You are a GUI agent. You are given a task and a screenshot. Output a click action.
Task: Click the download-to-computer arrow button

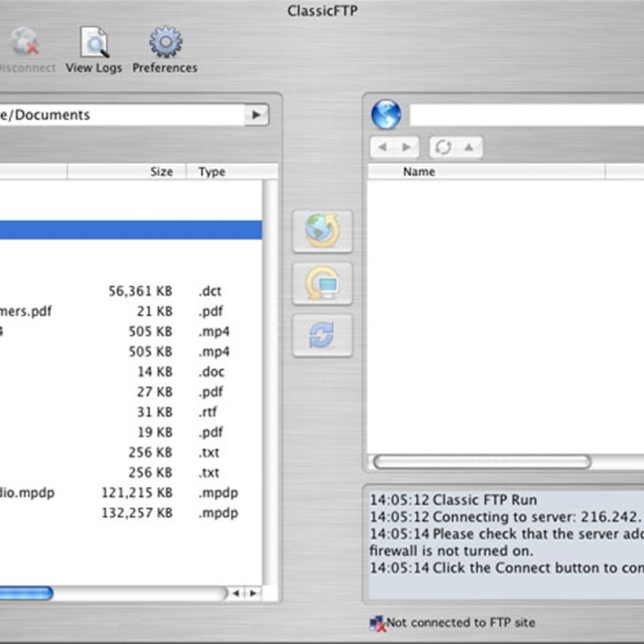coord(322,284)
